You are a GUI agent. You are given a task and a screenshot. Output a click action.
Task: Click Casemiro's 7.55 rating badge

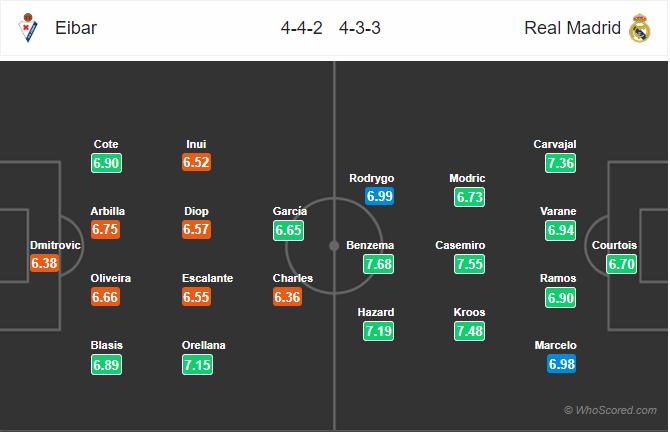pyautogui.click(x=470, y=264)
